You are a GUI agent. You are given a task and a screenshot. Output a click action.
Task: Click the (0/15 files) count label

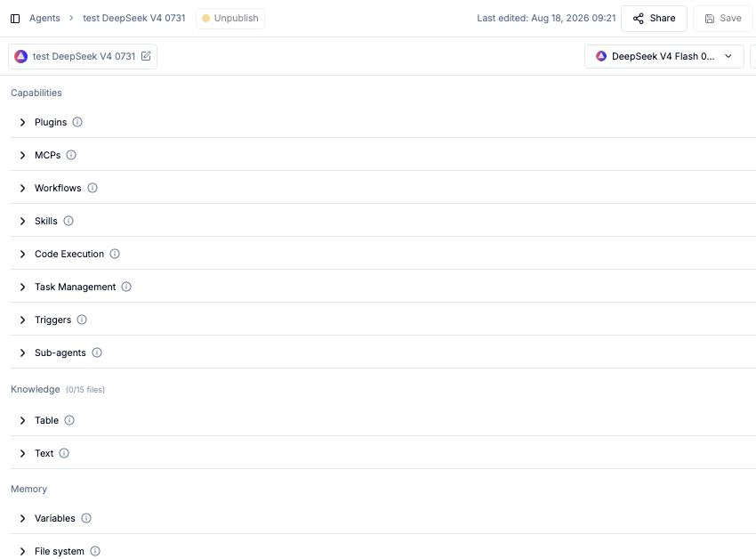(x=85, y=390)
